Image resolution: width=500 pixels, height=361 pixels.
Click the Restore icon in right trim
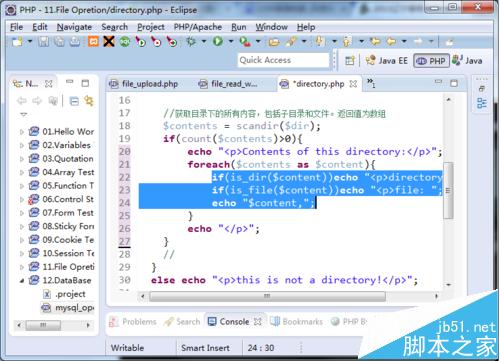tap(482, 89)
